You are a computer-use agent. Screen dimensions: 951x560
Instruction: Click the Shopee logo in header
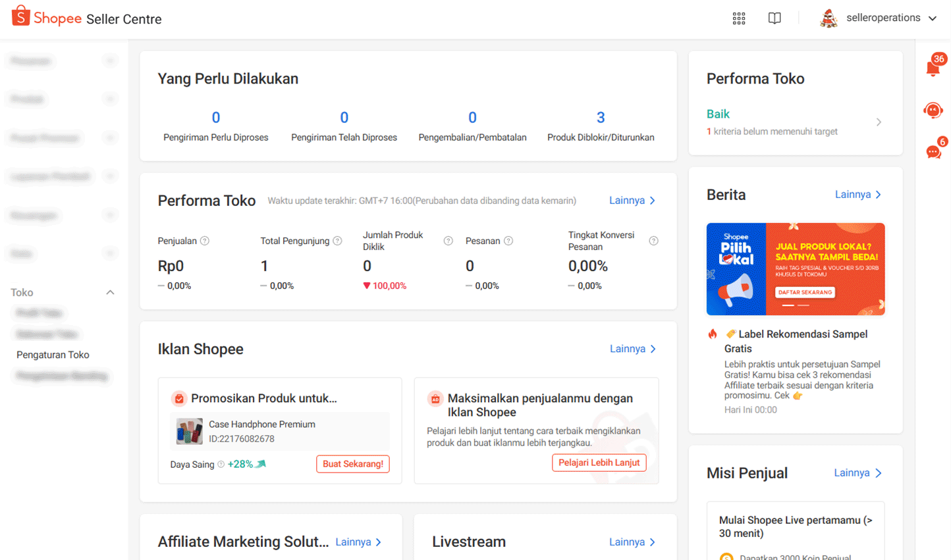tap(46, 18)
